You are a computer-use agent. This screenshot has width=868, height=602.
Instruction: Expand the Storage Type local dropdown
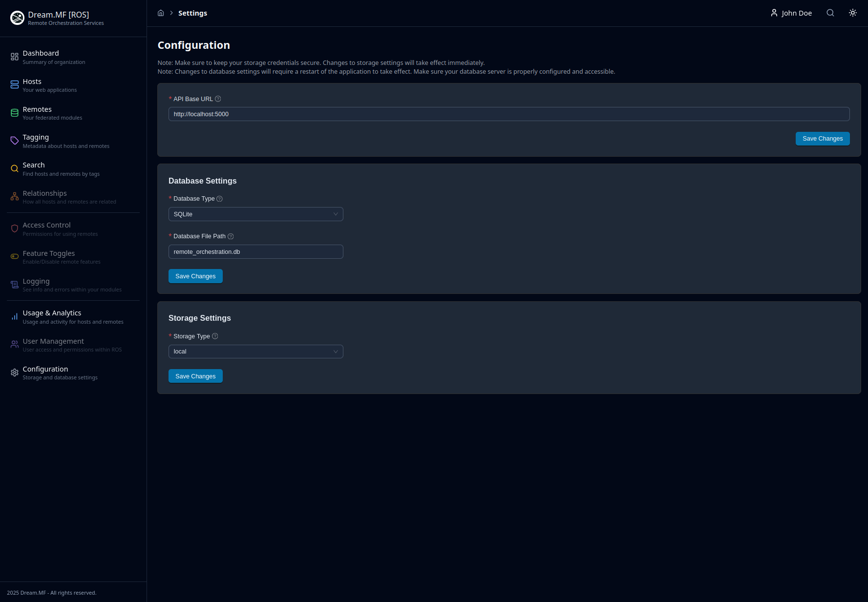(255, 352)
